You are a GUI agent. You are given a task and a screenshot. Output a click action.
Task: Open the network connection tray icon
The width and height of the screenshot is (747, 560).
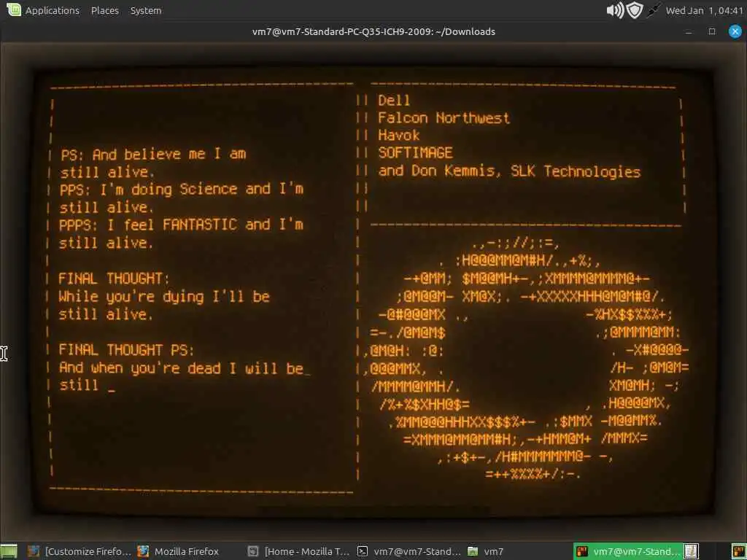tap(653, 10)
